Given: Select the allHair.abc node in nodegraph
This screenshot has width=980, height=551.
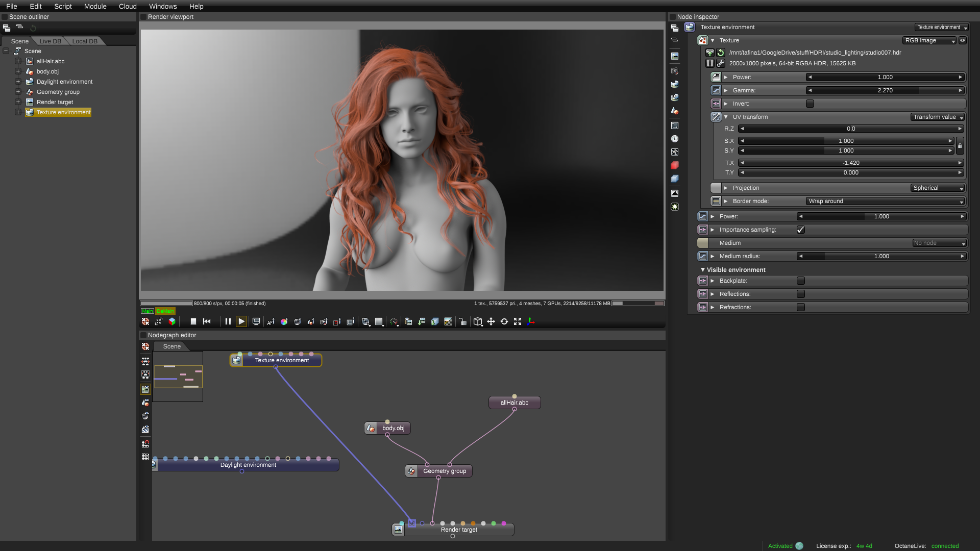Looking at the screenshot, I should [x=514, y=403].
